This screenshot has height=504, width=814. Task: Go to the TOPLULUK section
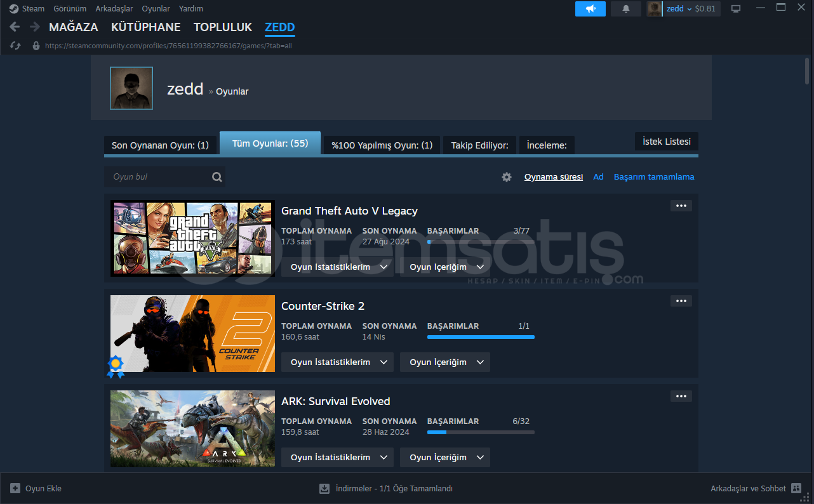pos(223,27)
